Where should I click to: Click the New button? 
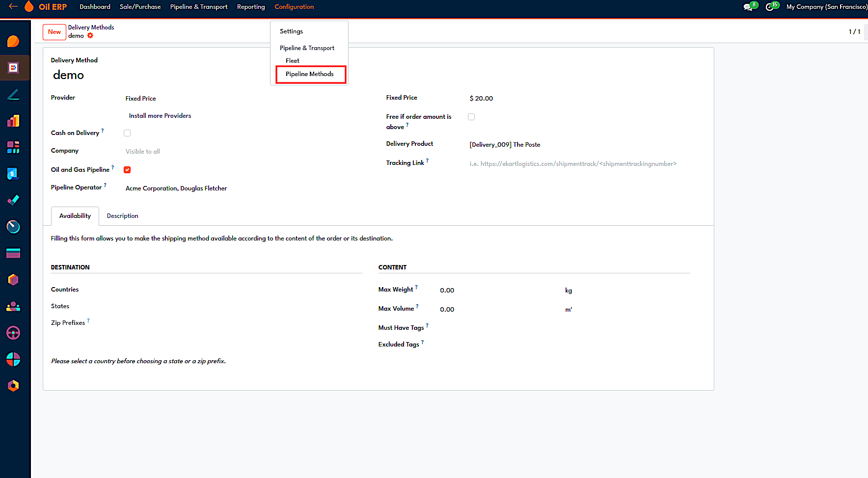coord(54,32)
